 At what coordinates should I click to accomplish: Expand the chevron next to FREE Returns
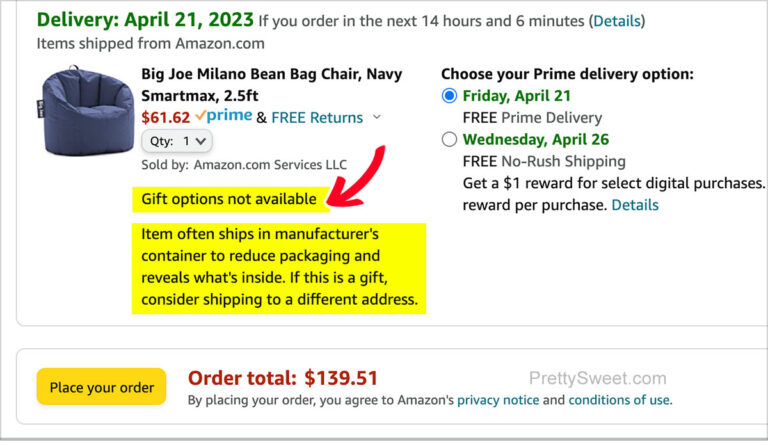coord(377,117)
